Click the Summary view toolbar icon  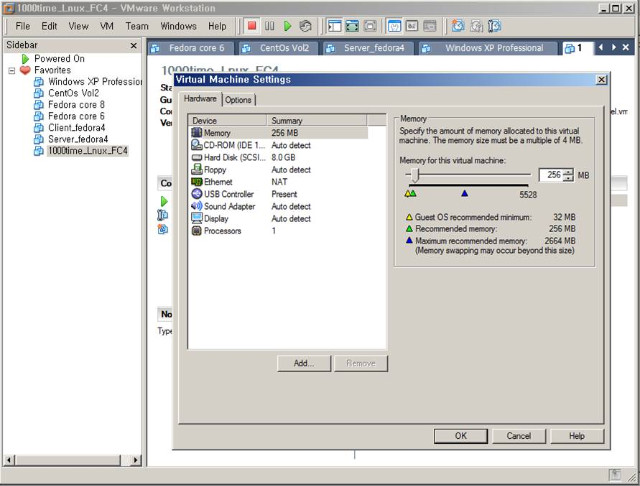pyautogui.click(x=394, y=26)
